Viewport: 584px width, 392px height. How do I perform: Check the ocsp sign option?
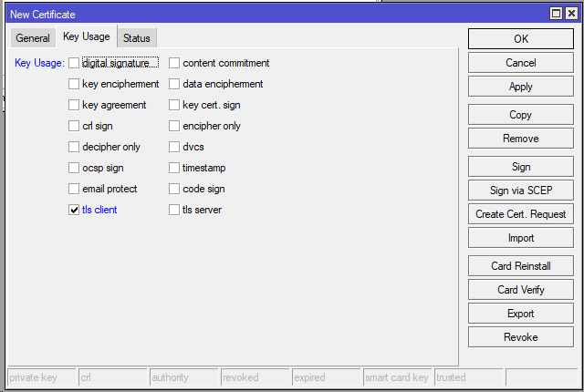(x=74, y=168)
